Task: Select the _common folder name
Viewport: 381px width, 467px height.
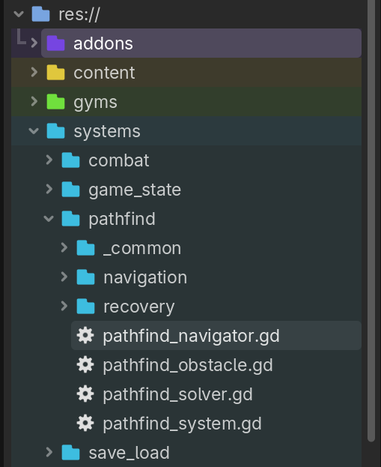Action: [x=142, y=249]
